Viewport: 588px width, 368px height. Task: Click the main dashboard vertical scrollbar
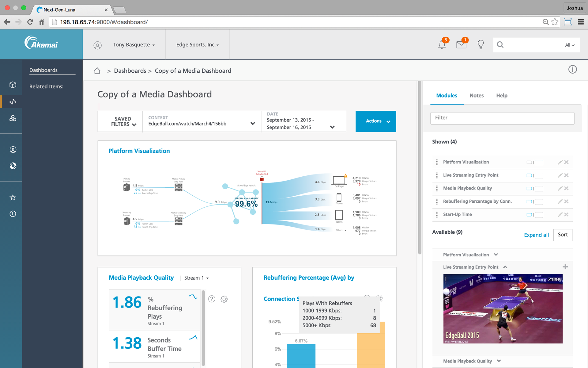(x=420, y=168)
